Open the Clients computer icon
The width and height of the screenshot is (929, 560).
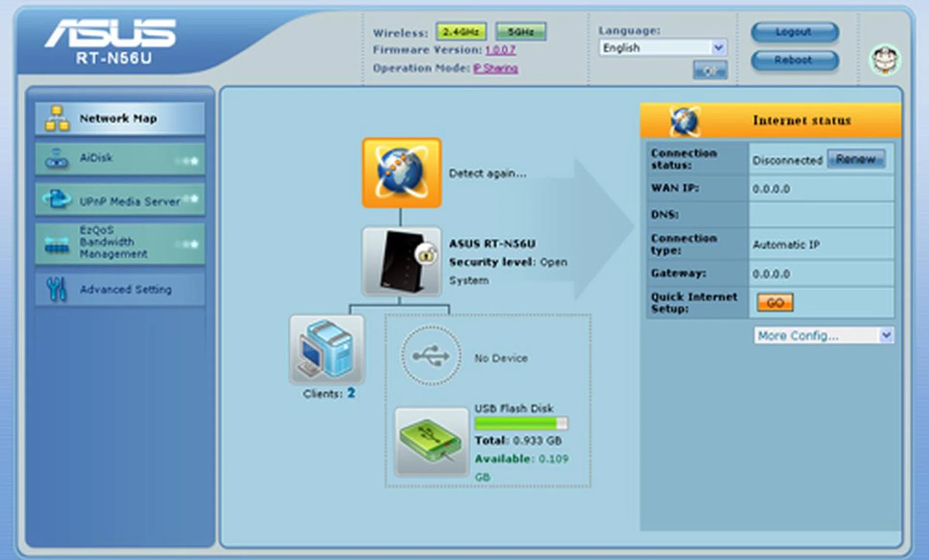pos(327,350)
